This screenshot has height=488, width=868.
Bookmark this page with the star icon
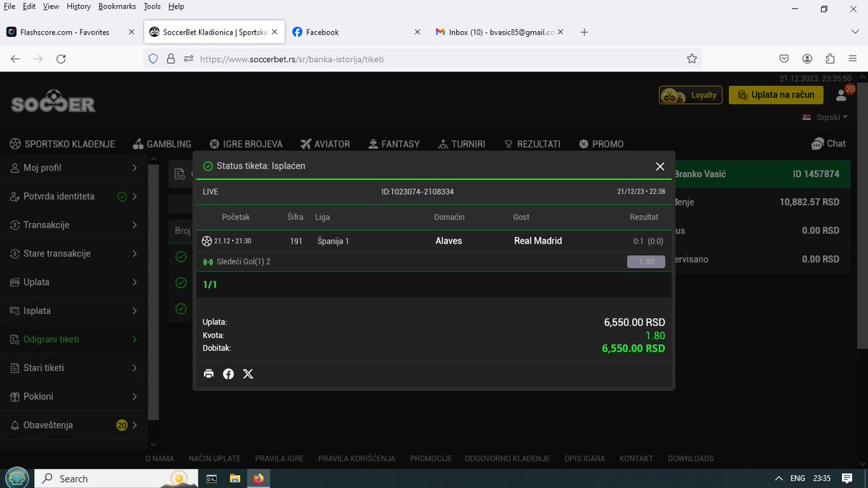tap(692, 59)
